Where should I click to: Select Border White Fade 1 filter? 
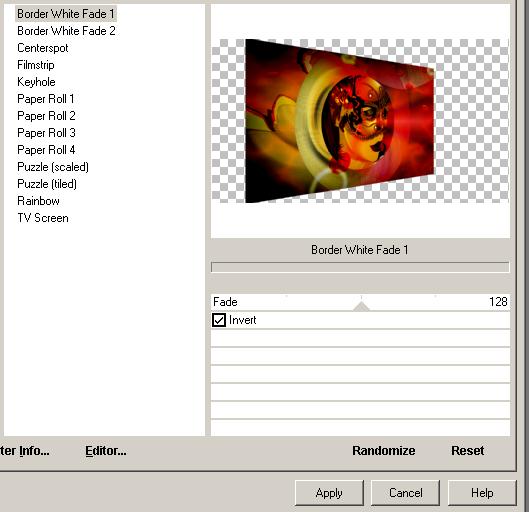point(66,14)
